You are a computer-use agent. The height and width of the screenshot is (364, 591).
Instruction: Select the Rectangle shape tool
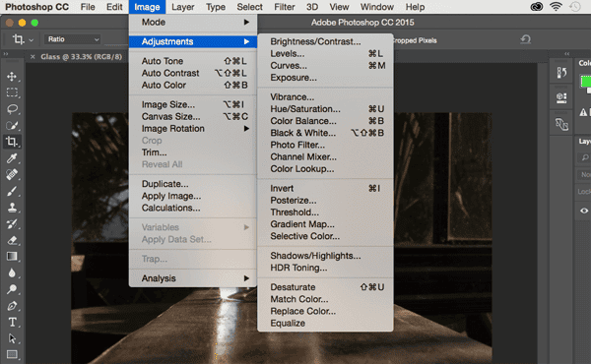pos(12,354)
